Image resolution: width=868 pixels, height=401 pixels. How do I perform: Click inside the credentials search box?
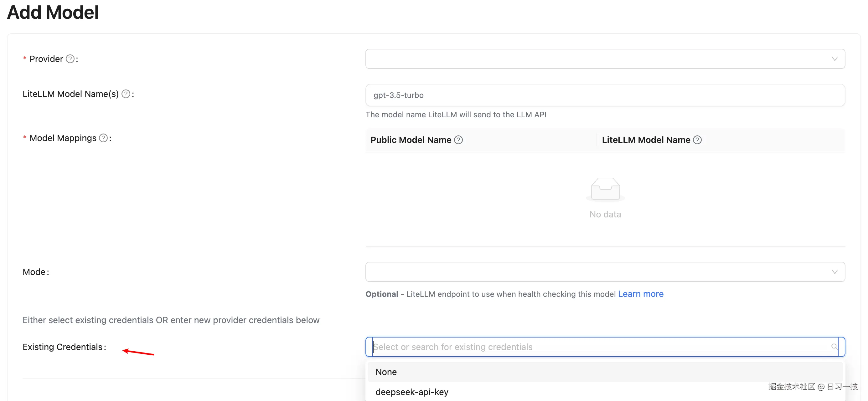539,347
